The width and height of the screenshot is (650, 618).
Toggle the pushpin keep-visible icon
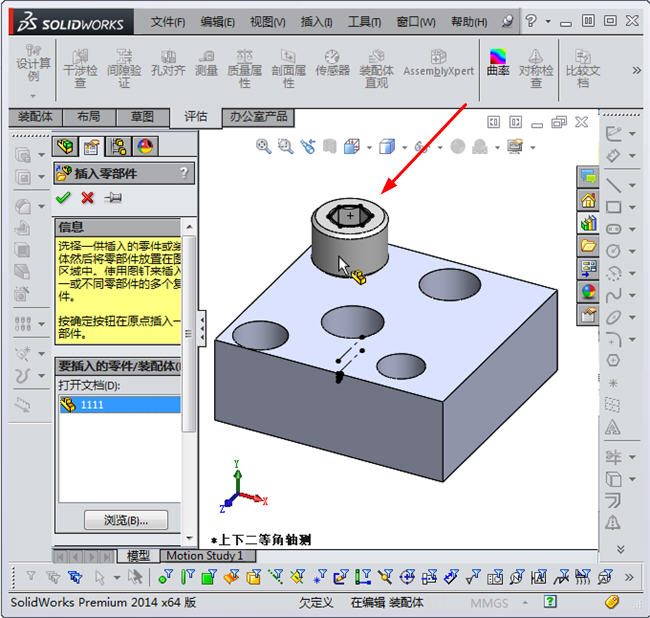113,197
